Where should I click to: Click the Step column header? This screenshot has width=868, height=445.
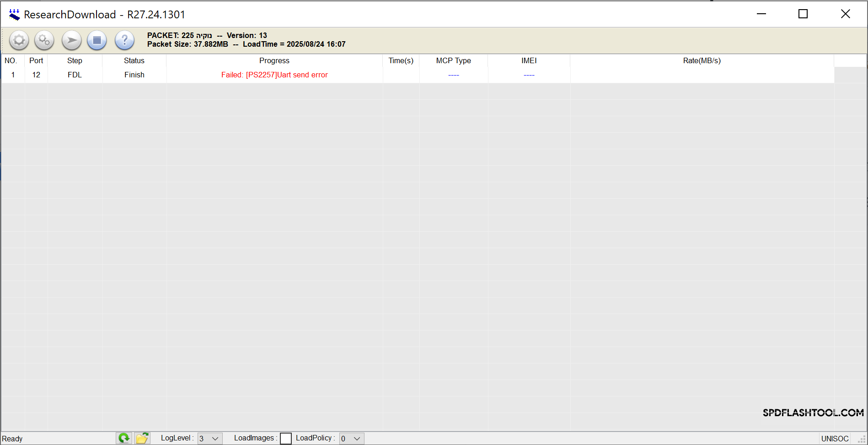point(75,60)
